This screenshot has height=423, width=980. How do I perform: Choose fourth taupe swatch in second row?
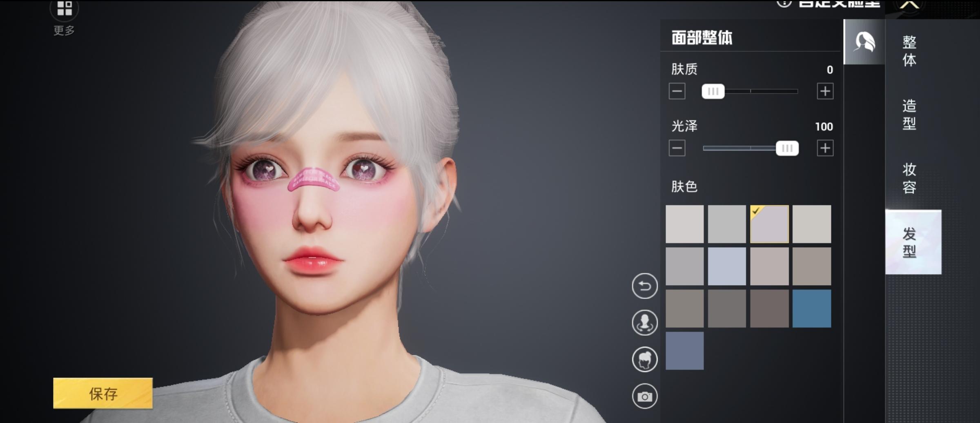coord(812,266)
